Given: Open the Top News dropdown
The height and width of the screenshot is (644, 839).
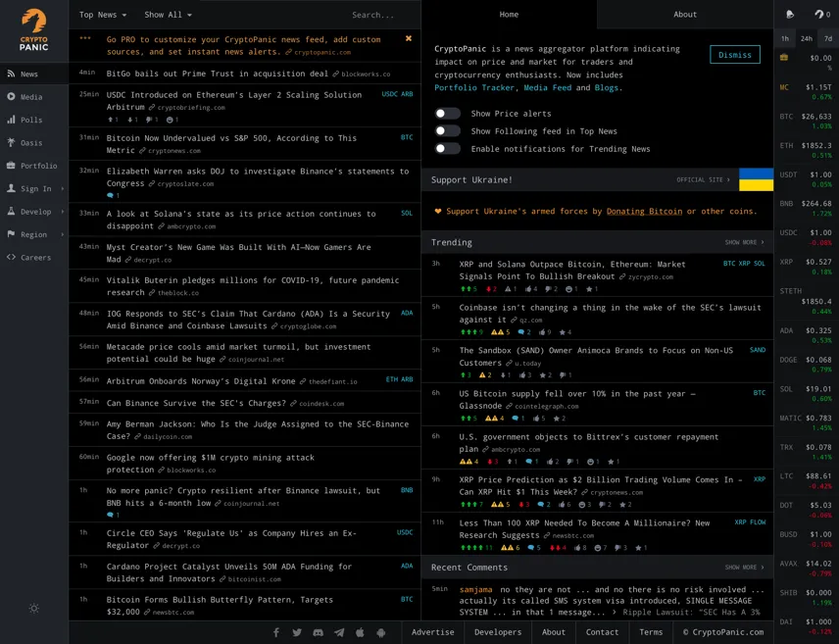Looking at the screenshot, I should (103, 15).
